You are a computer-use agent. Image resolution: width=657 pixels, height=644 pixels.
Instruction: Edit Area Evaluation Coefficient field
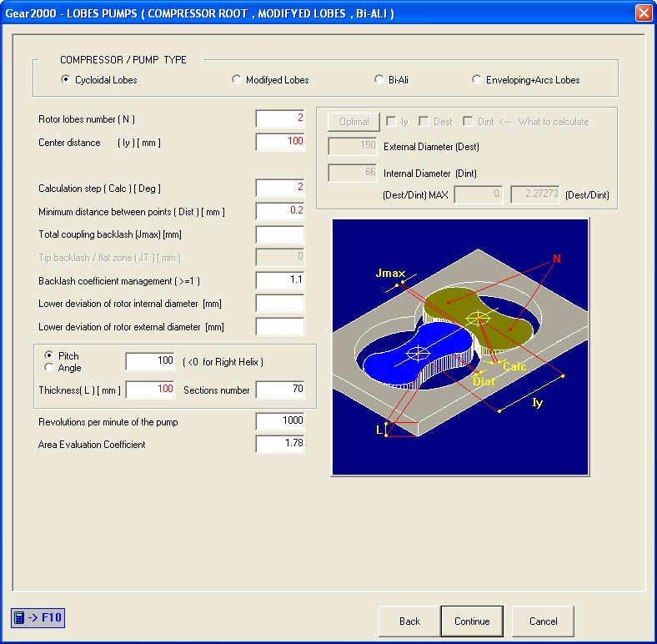280,444
